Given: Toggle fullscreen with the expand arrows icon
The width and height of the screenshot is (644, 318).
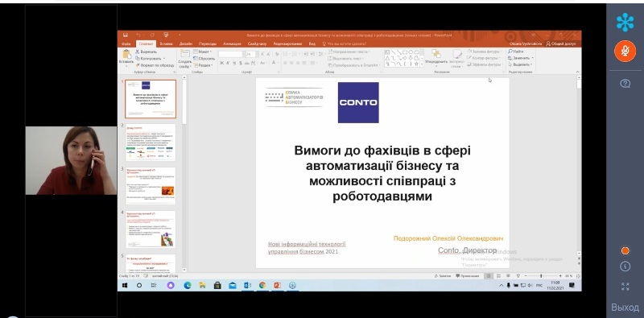Looking at the screenshot, I should coord(625,287).
